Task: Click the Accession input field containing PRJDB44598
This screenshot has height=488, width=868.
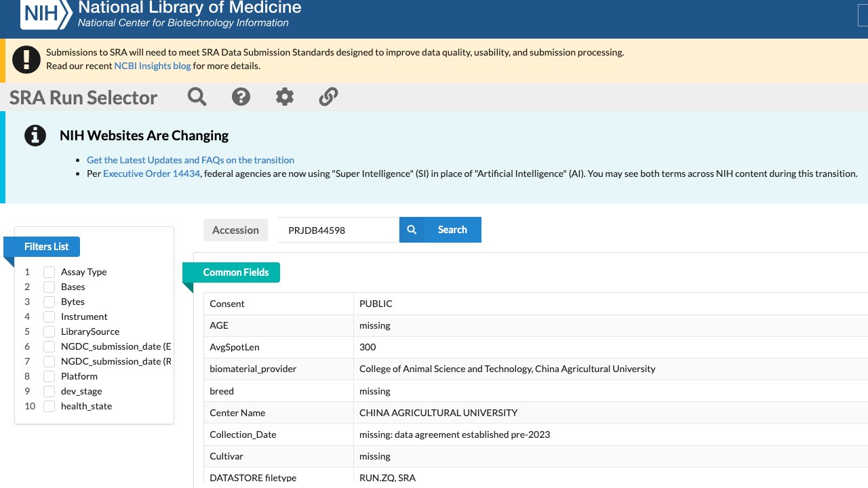Action: [338, 230]
